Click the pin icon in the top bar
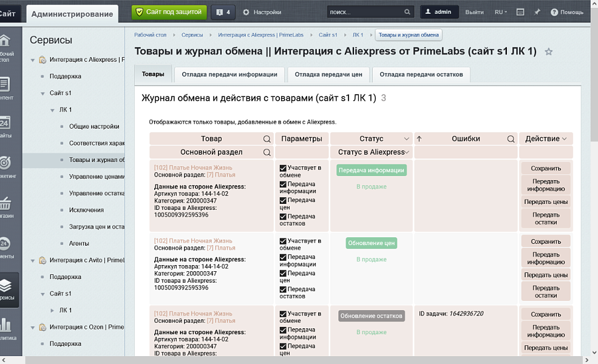Viewport: 598px width, 364px height. coord(537,12)
